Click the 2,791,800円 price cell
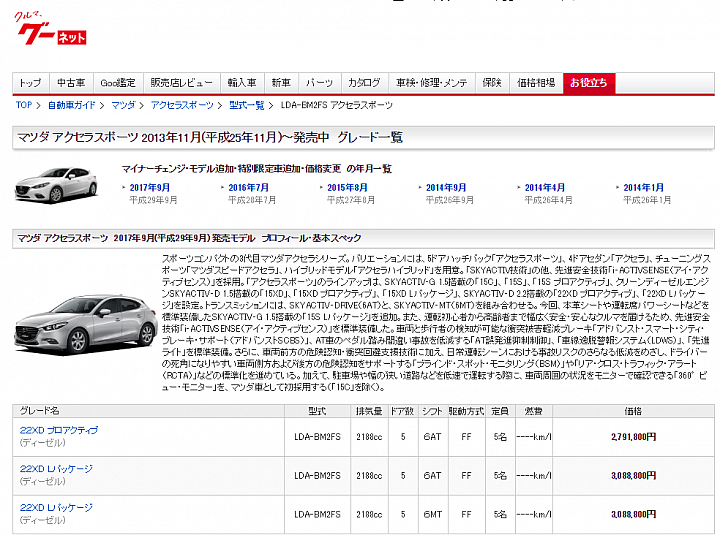The width and height of the screenshot is (720, 535). click(633, 437)
